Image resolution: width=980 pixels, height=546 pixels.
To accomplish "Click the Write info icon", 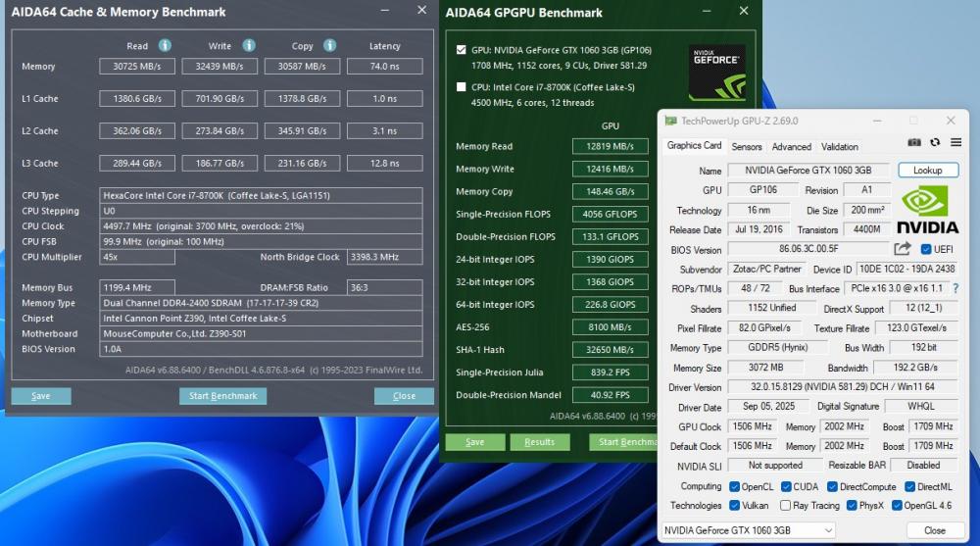I will (249, 46).
